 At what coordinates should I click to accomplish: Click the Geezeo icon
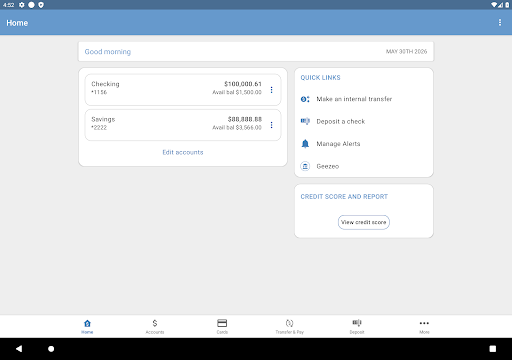pos(305,166)
